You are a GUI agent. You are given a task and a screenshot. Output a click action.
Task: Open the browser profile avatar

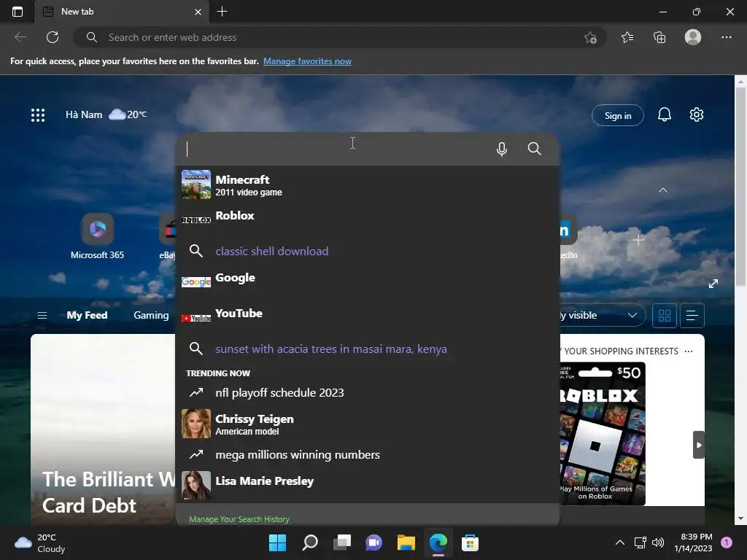point(693,37)
